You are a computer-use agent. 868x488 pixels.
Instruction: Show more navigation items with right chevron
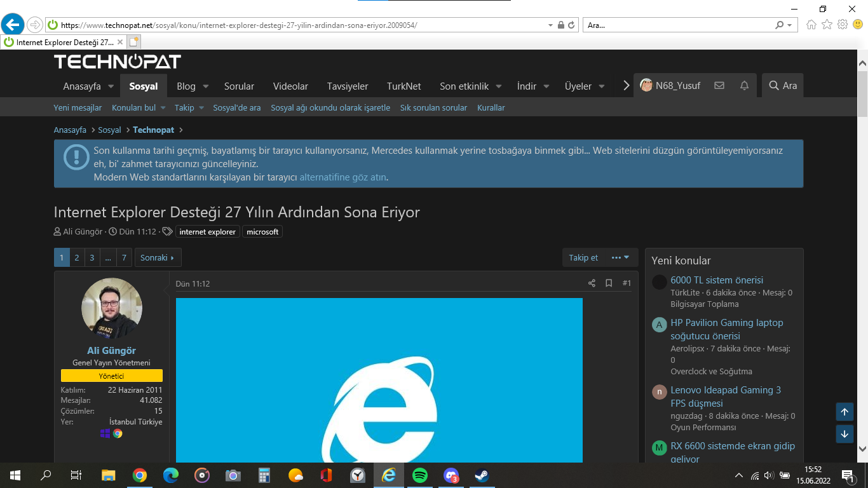pyautogui.click(x=625, y=85)
